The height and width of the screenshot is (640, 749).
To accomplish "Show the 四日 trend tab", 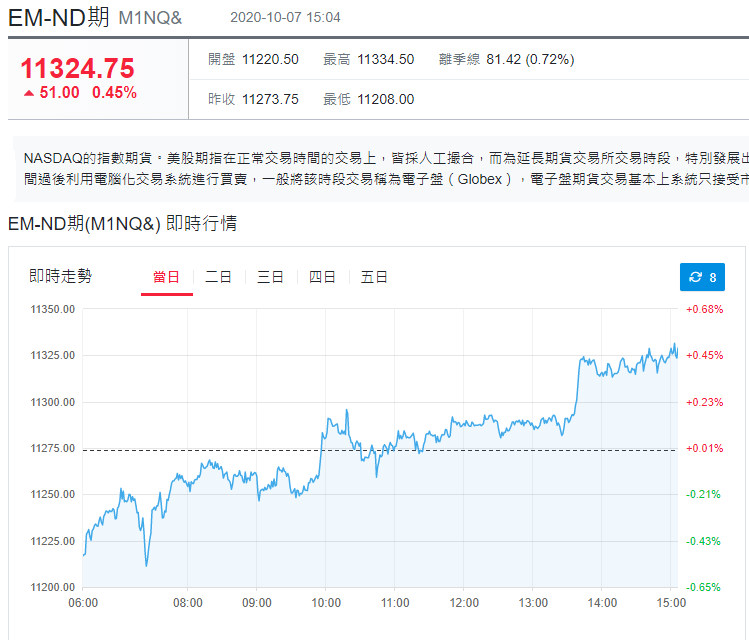I will coord(322,277).
